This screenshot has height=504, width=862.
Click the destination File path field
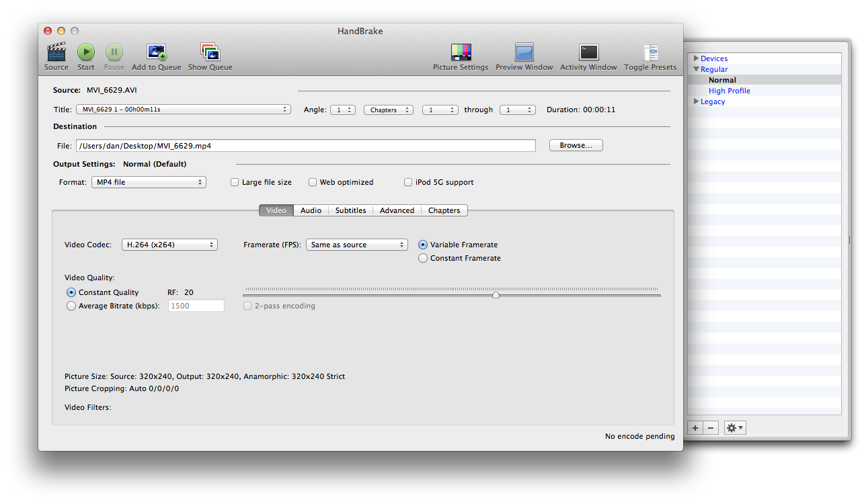coord(306,145)
